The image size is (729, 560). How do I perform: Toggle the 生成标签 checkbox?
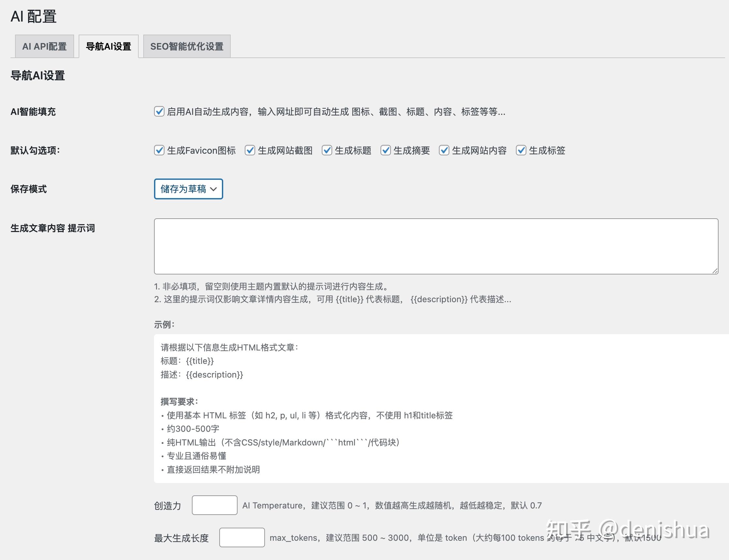coord(521,151)
